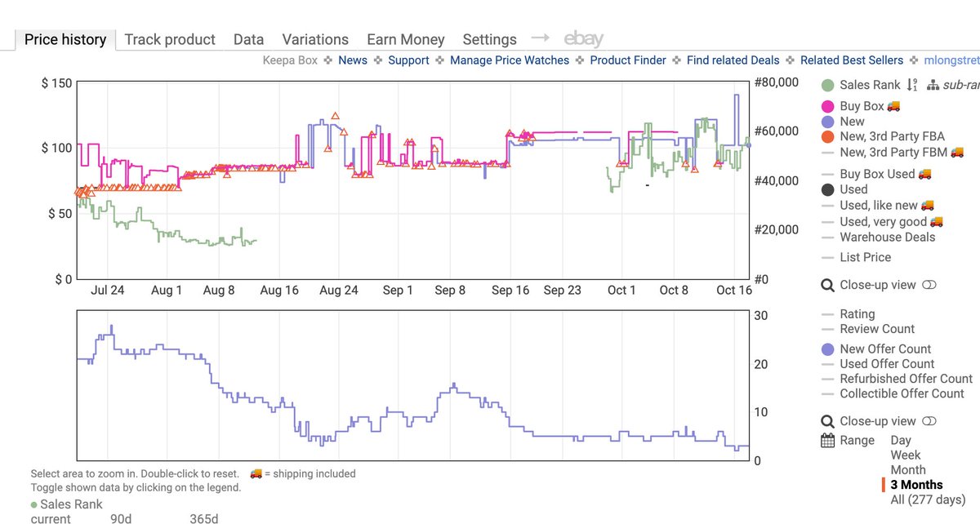The width and height of the screenshot is (980, 524).
Task: Open the News link
Action: [353, 60]
